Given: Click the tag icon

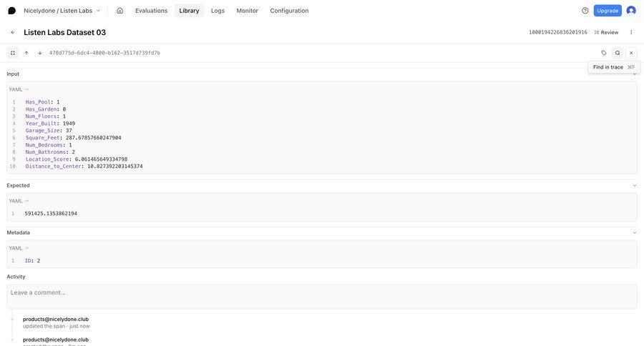Looking at the screenshot, I should (x=604, y=53).
